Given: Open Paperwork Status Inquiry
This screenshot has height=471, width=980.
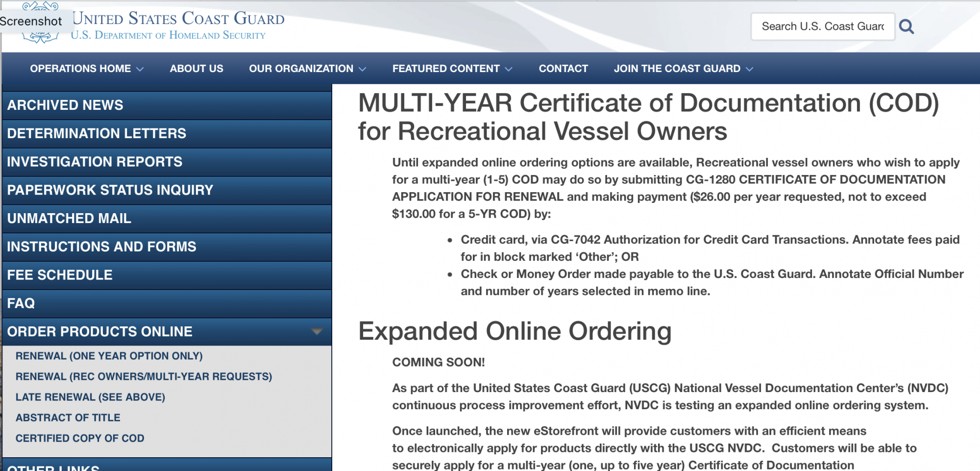Looking at the screenshot, I should (167, 191).
